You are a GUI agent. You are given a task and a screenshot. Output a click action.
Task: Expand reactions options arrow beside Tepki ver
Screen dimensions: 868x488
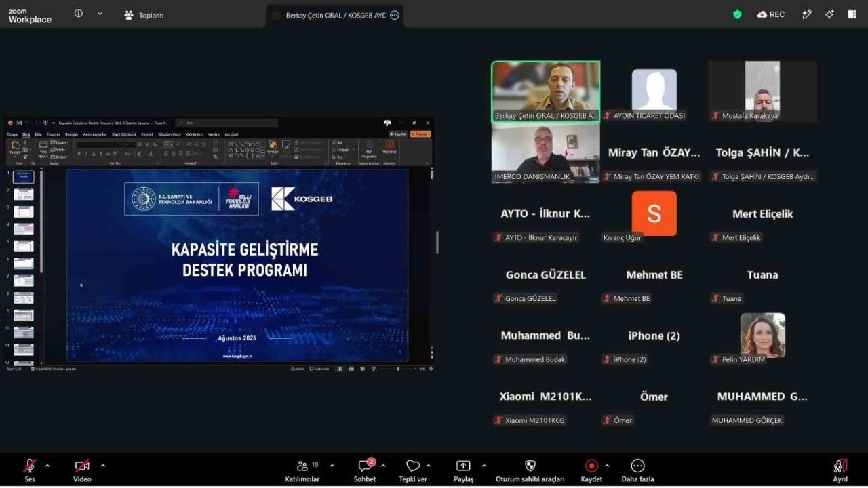(429, 466)
